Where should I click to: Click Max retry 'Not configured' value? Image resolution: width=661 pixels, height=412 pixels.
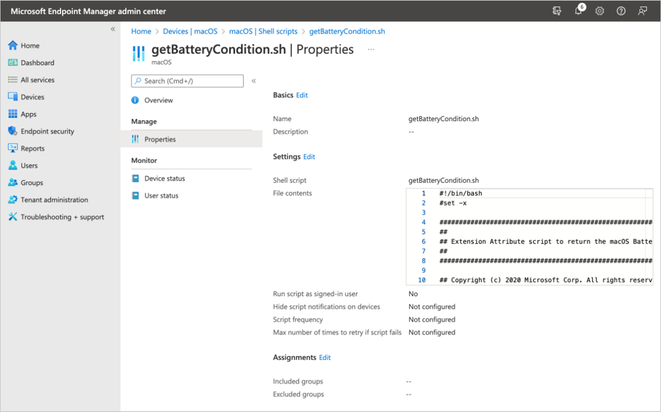coord(432,332)
